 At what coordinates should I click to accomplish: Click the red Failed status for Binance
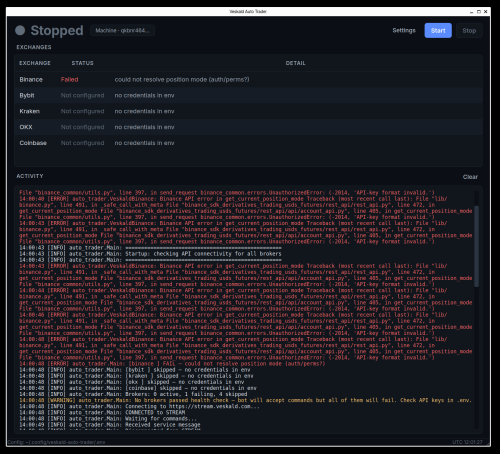[69, 79]
